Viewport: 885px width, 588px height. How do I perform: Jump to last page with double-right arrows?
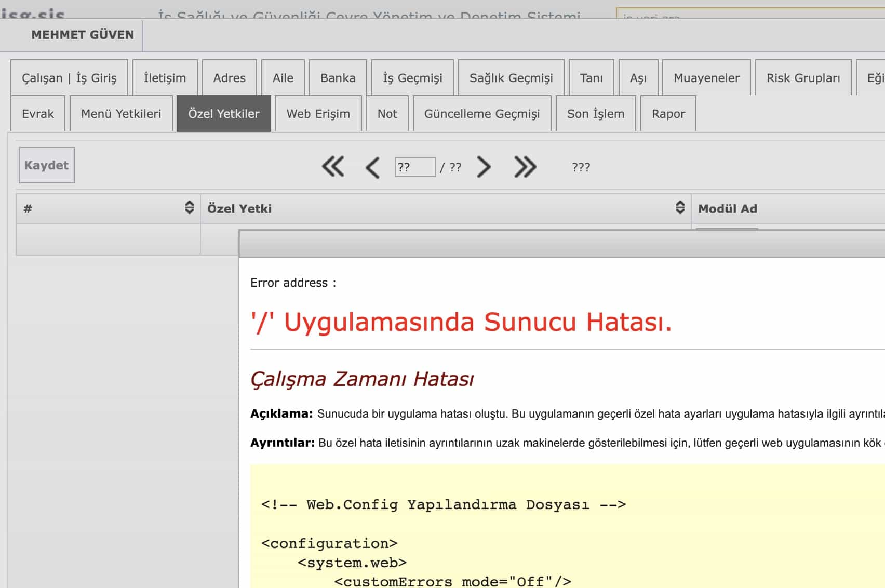pos(525,167)
